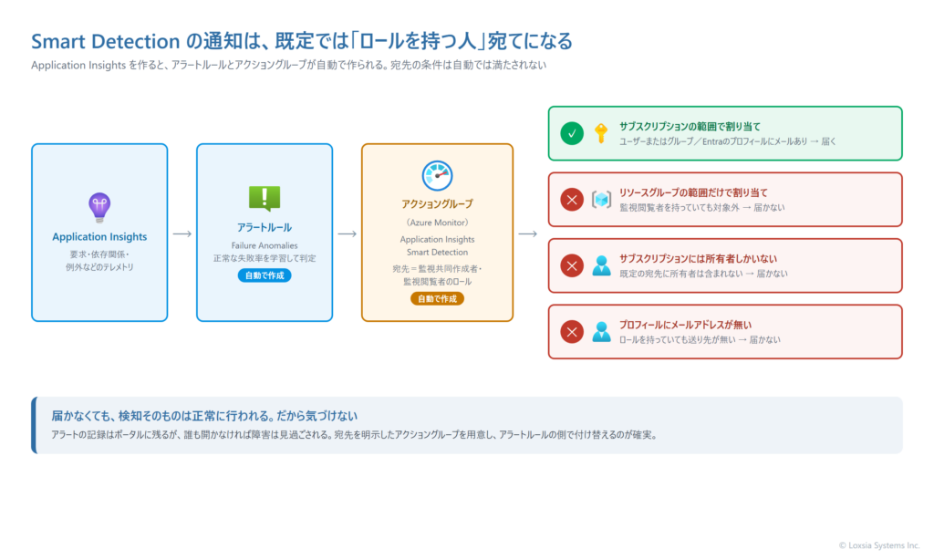Select the Application Insights card title
934x560 pixels.
[x=99, y=236]
